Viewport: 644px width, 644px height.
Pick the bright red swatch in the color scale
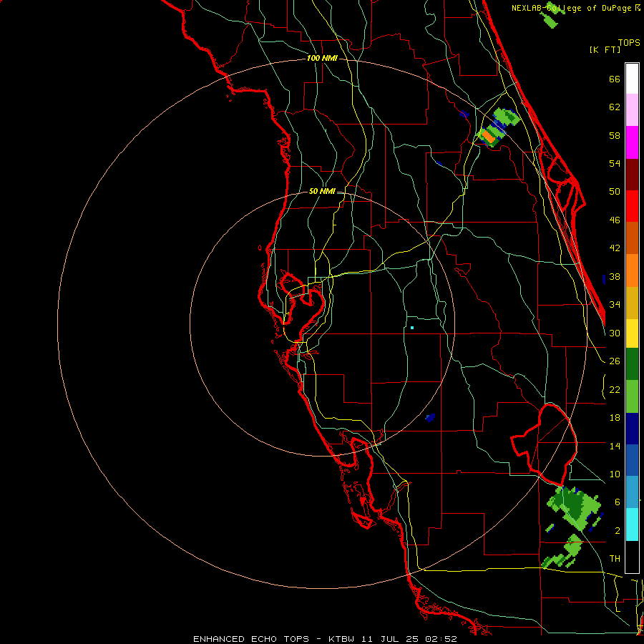(x=632, y=206)
